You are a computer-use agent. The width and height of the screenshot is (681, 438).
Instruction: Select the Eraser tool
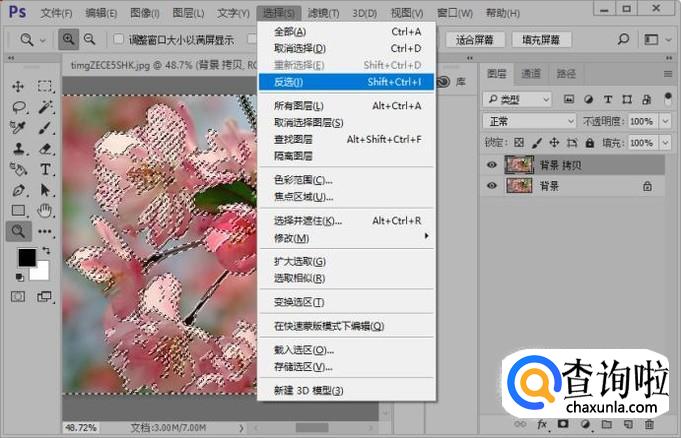pos(45,148)
